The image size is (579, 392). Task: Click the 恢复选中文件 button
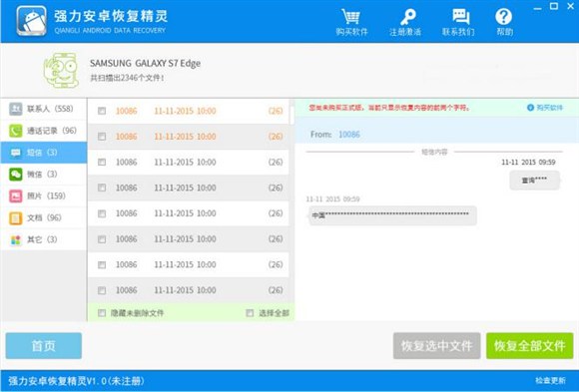(x=437, y=346)
